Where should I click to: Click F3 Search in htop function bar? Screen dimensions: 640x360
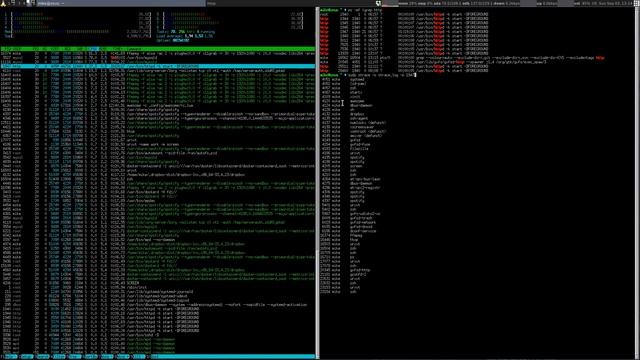tap(42, 357)
